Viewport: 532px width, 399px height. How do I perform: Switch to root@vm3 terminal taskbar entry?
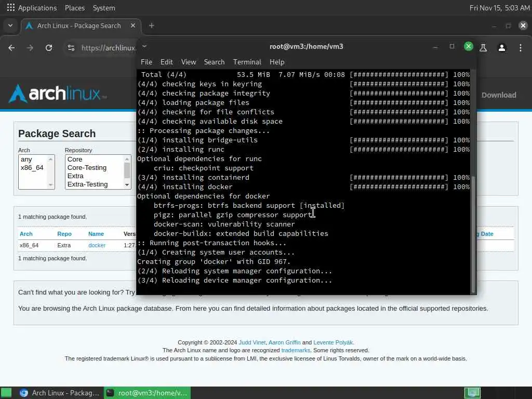[x=147, y=393]
